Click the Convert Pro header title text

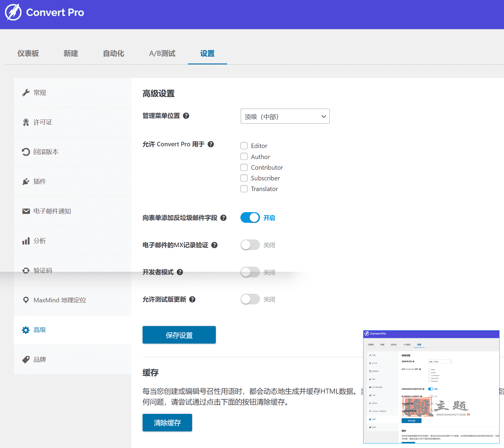pos(55,12)
